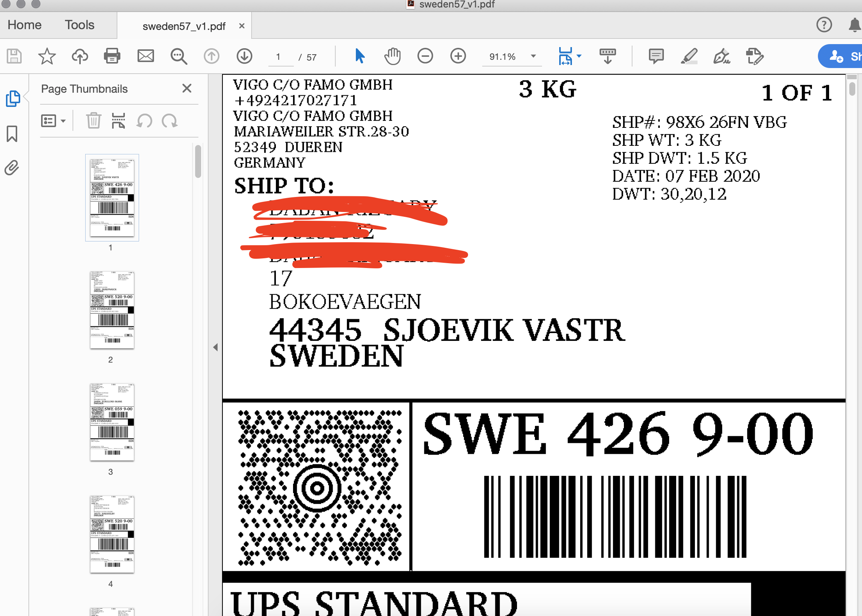This screenshot has width=862, height=616.
Task: Close the Page Thumbnails panel
Action: pyautogui.click(x=187, y=88)
